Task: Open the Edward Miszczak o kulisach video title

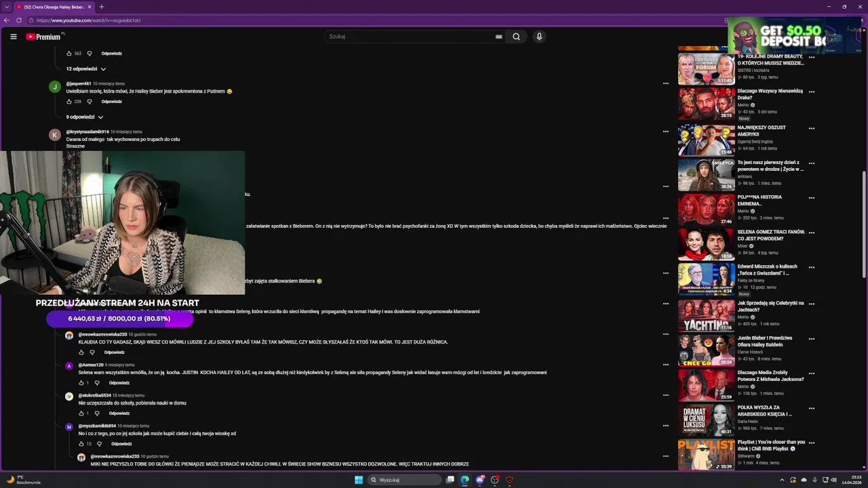Action: click(768, 270)
